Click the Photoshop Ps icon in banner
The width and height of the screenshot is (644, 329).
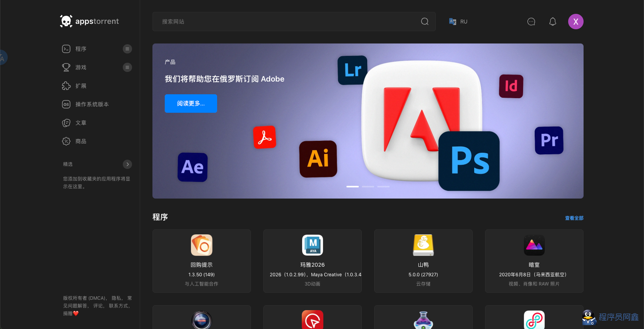469,161
